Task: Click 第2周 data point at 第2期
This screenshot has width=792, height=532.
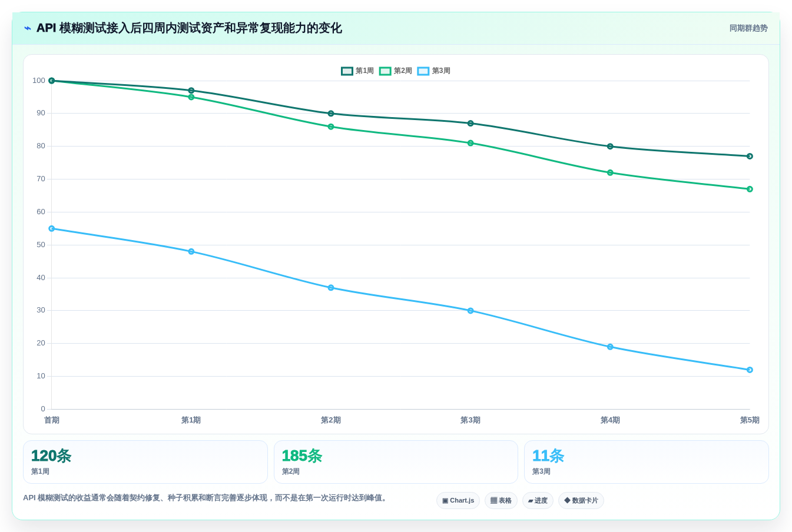Action: (331, 127)
